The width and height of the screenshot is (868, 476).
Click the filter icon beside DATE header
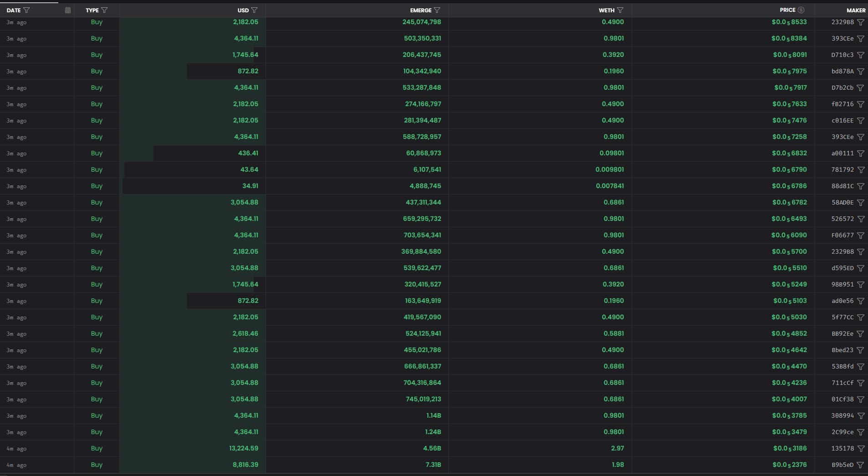point(26,10)
